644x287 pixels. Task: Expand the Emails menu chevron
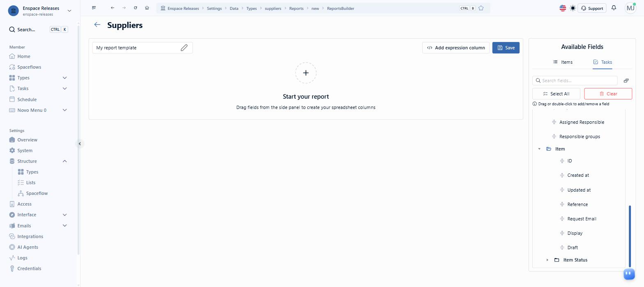click(x=64, y=225)
